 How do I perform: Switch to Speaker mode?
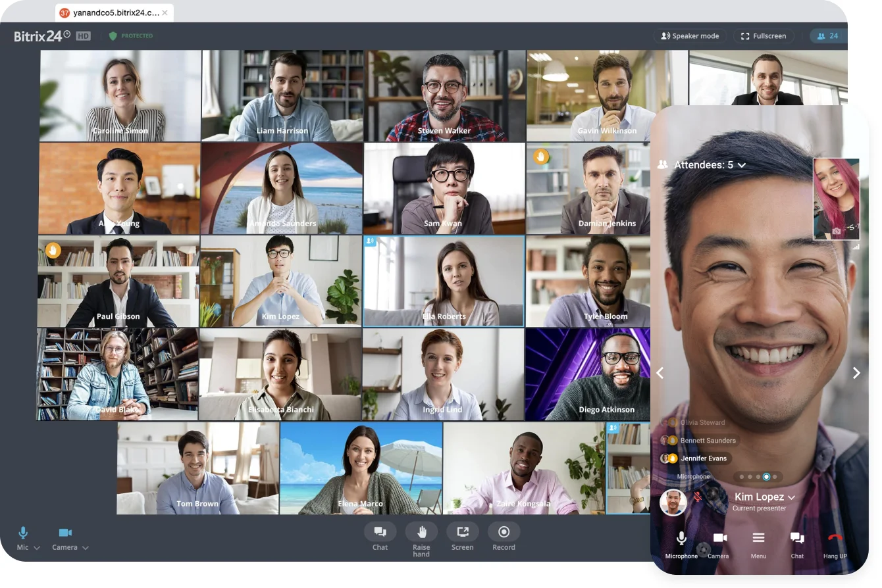click(690, 36)
